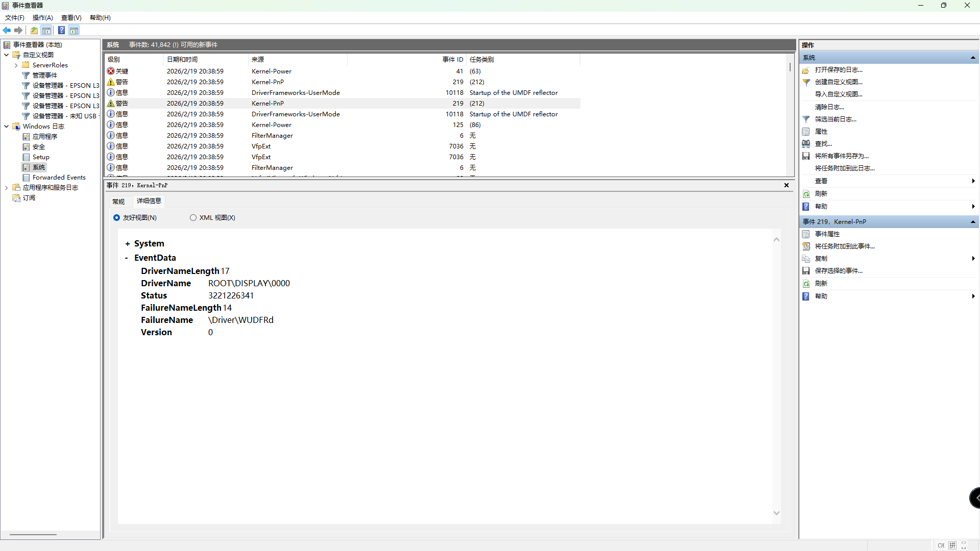
Task: Click the save all events disk icon
Action: pos(806,156)
